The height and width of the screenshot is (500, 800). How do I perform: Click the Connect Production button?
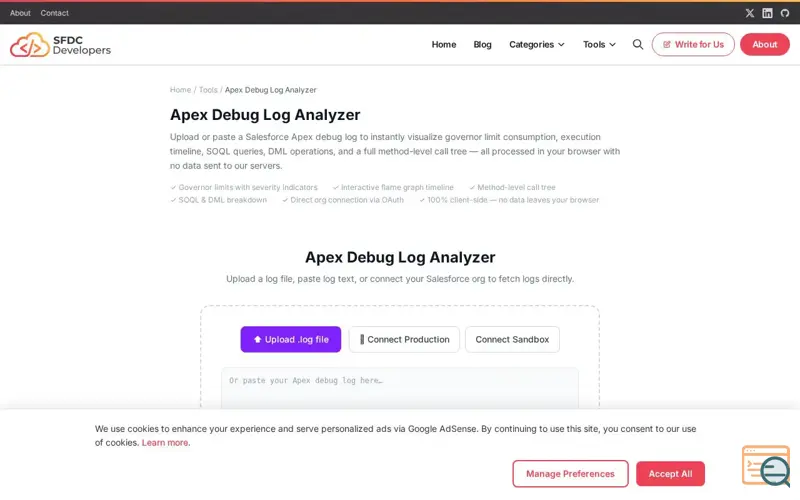pos(404,339)
